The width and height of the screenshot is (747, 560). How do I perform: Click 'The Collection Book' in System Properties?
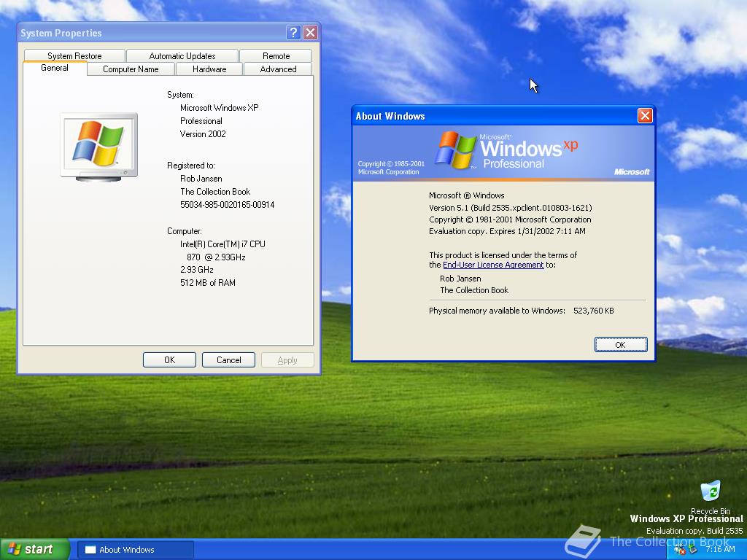click(x=215, y=192)
